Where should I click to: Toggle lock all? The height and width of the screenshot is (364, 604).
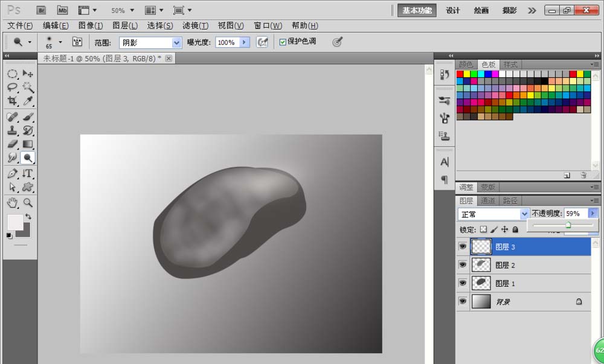pos(515,230)
